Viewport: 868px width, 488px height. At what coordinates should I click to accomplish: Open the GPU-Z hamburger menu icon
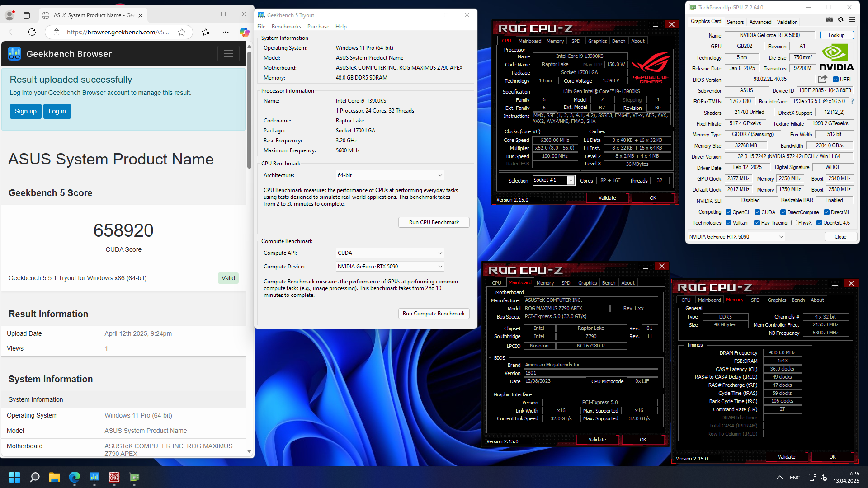852,20
